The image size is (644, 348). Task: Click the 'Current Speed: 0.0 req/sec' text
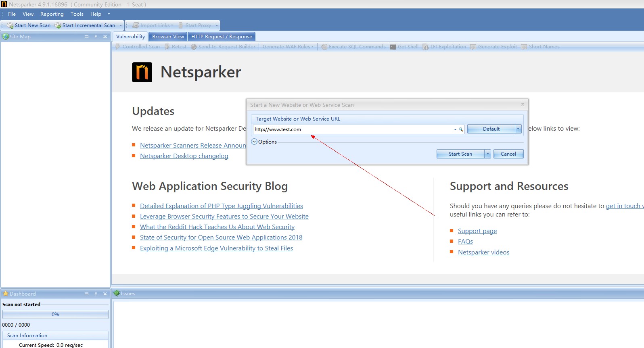tap(51, 345)
